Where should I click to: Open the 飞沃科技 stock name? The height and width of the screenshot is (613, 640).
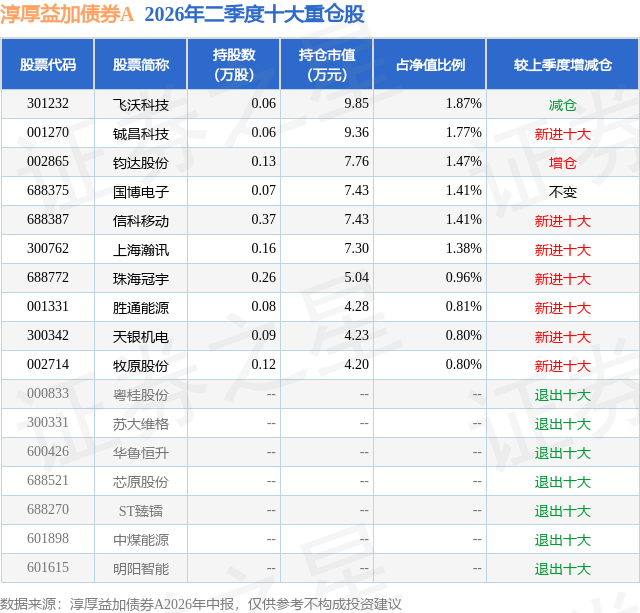pos(141,105)
